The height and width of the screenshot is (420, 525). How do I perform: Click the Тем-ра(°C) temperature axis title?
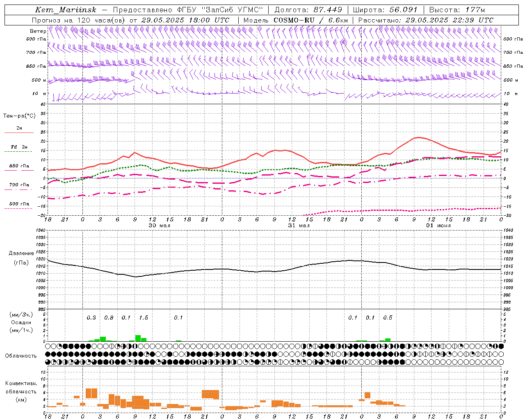coord(19,116)
